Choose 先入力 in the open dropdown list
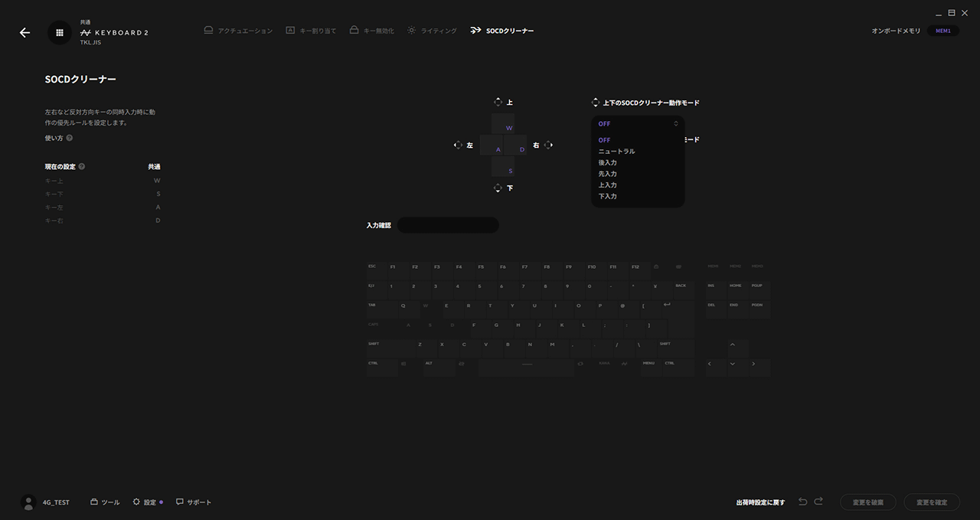The image size is (980, 520). (607, 173)
